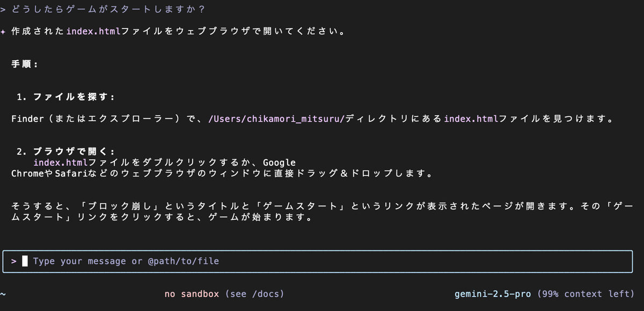The width and height of the screenshot is (644, 311).
Task: Click the input prompt chevron symbol
Action: click(x=14, y=261)
